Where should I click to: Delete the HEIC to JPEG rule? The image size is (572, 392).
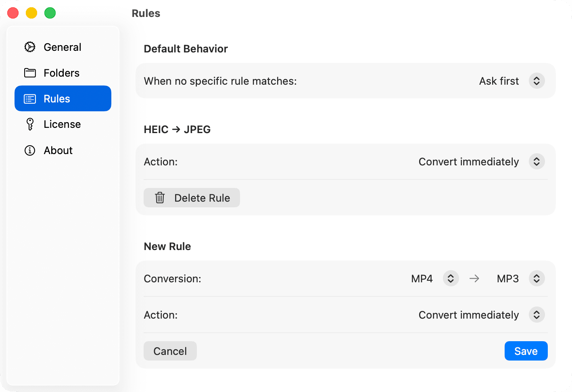point(192,198)
